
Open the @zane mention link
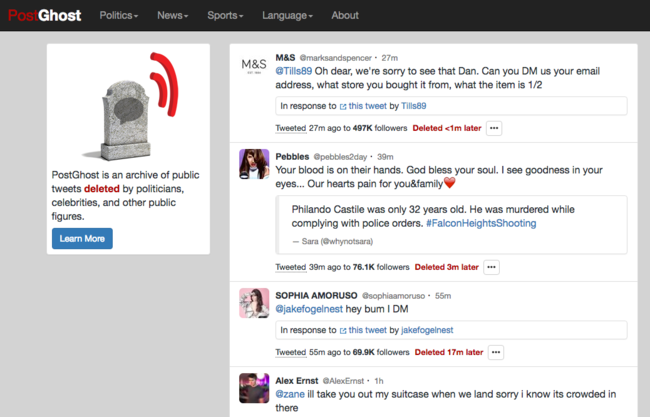pos(290,394)
